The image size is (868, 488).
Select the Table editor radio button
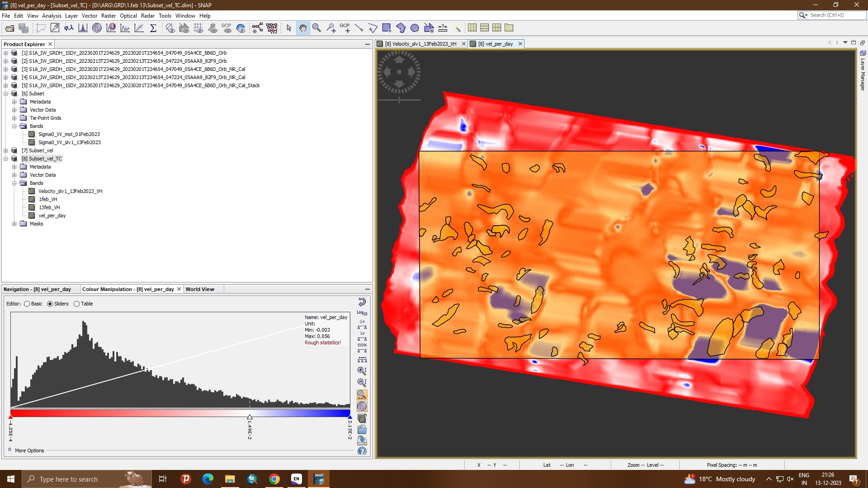76,304
